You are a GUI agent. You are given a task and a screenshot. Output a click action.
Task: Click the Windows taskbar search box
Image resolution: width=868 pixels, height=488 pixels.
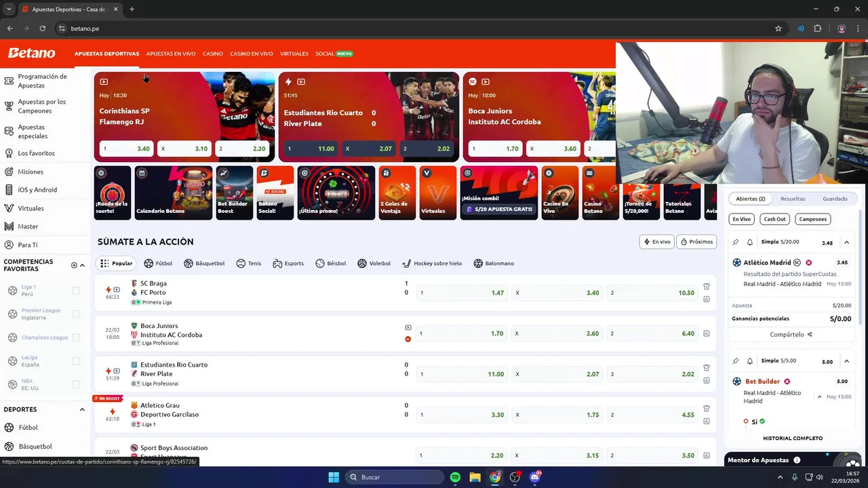tap(395, 477)
